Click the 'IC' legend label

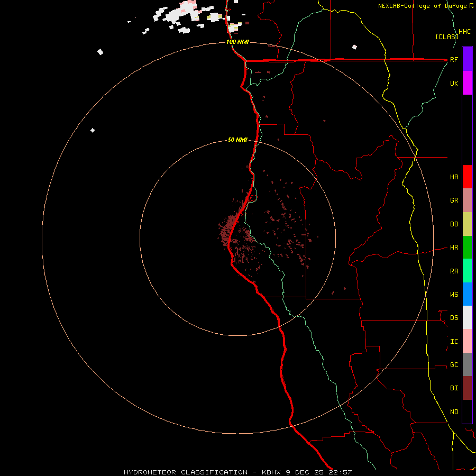coord(454,342)
